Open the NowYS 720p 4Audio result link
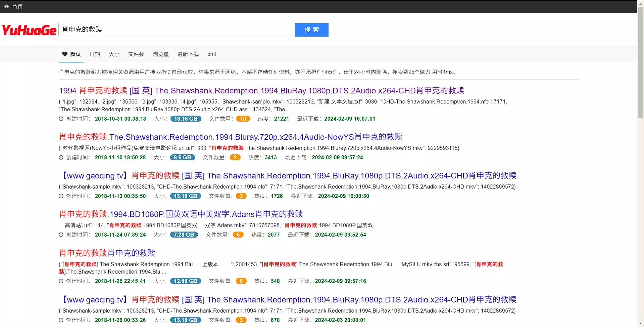Image resolution: width=644 pixels, height=327 pixels. 231,137
